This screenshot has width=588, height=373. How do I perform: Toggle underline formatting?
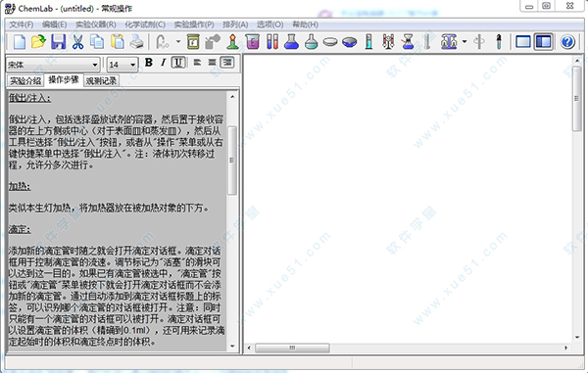(x=178, y=63)
